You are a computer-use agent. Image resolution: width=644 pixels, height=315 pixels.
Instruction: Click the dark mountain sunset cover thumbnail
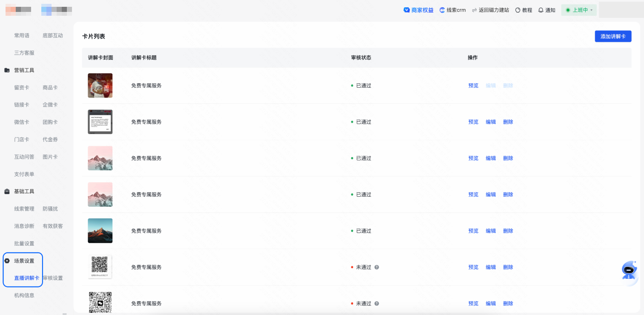(x=100, y=231)
